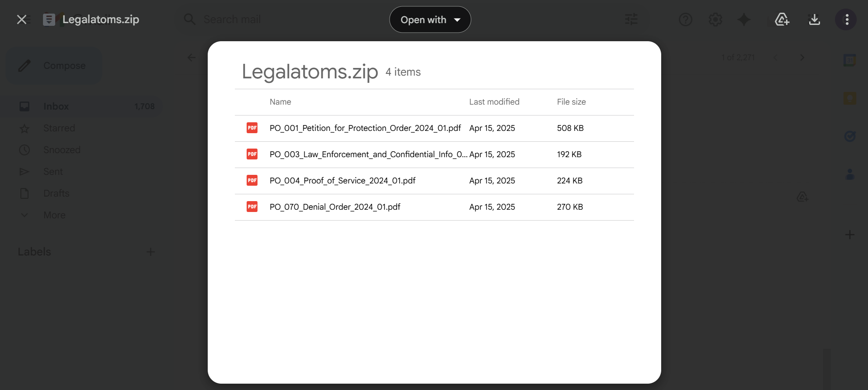Download the zip file

click(x=814, y=19)
